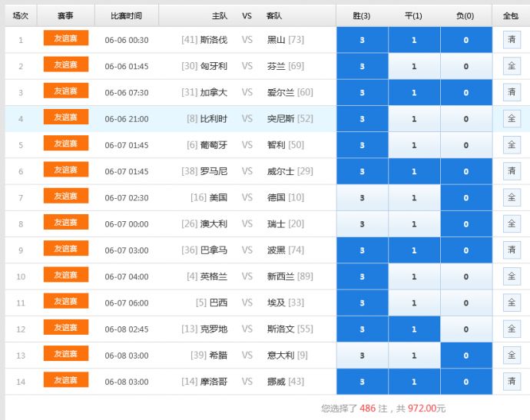
Task: Toggle loss (0) for match 9 巴拿马 vs 波黑
Action: (x=466, y=250)
